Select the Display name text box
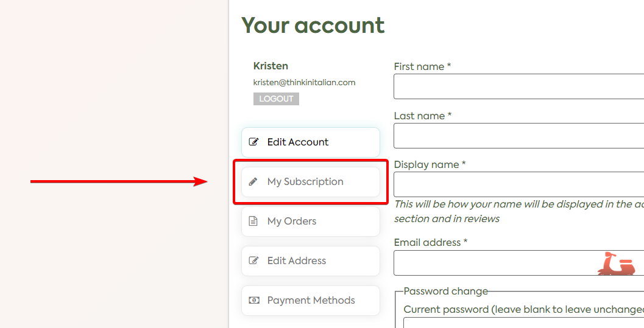The image size is (644, 328). click(x=518, y=184)
